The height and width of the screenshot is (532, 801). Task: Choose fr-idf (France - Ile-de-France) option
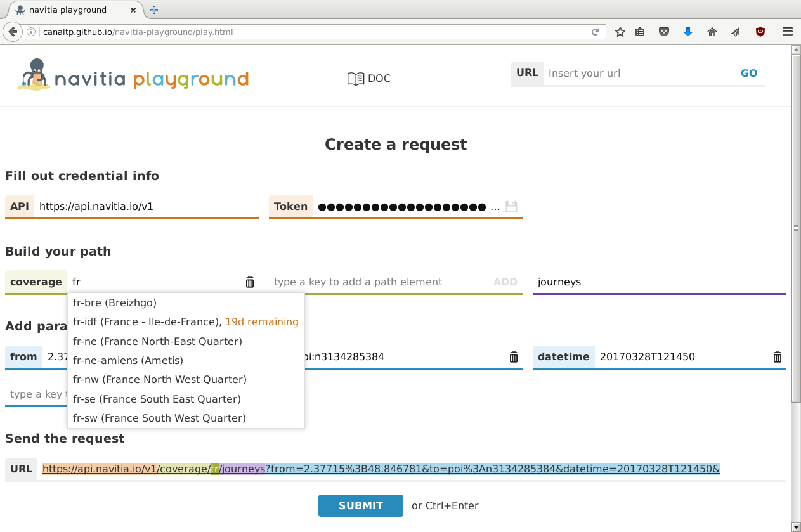click(x=186, y=321)
